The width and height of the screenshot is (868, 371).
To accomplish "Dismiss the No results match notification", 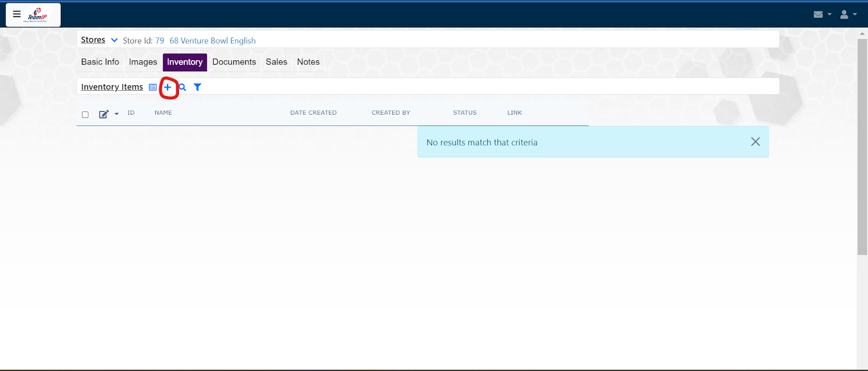I will 755,142.
